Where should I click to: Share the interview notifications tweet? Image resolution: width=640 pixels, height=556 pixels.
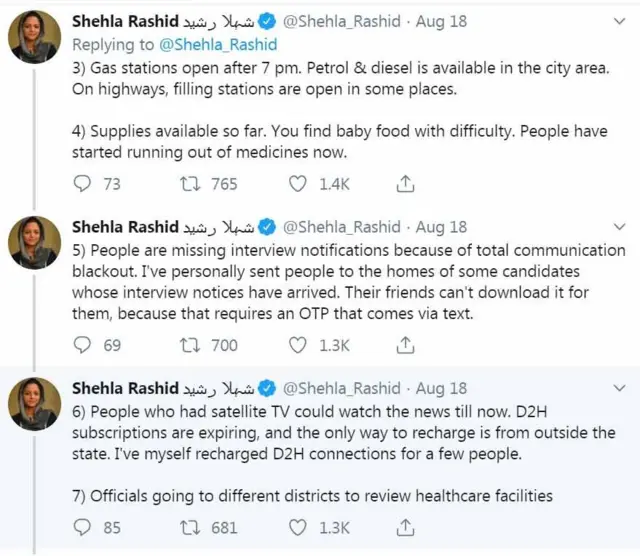pos(405,345)
